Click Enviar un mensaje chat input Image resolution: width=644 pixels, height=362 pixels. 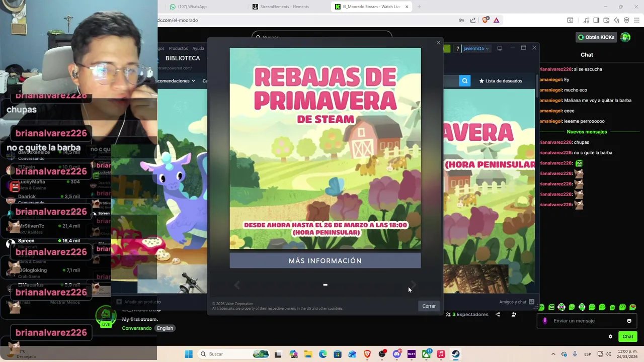pyautogui.click(x=586, y=321)
